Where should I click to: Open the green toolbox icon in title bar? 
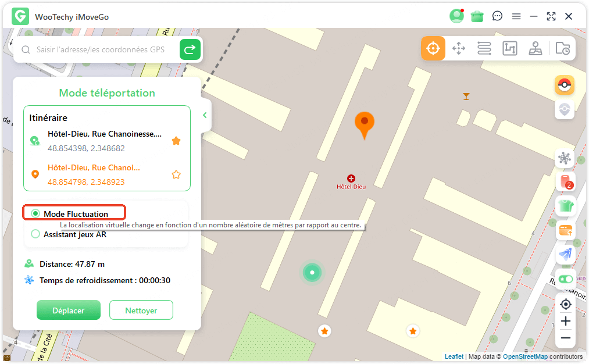click(477, 16)
